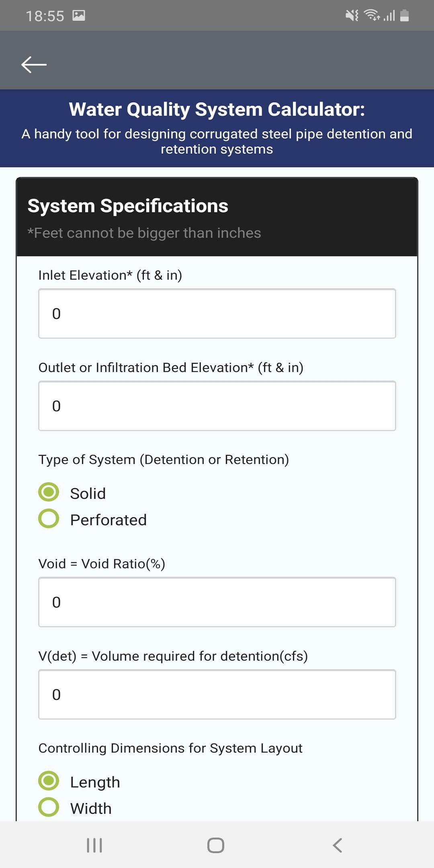Tap the back arrow in header
Screen dimensions: 434x868
coord(34,64)
